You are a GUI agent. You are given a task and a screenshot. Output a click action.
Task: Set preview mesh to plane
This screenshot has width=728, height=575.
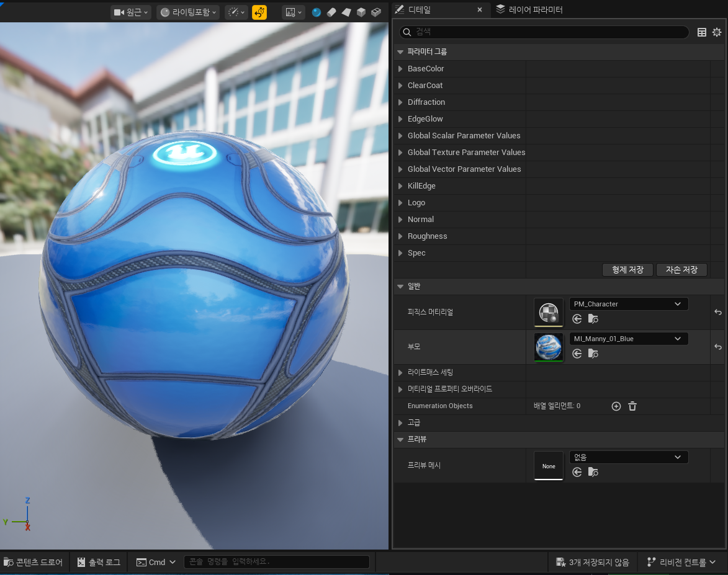tap(346, 12)
